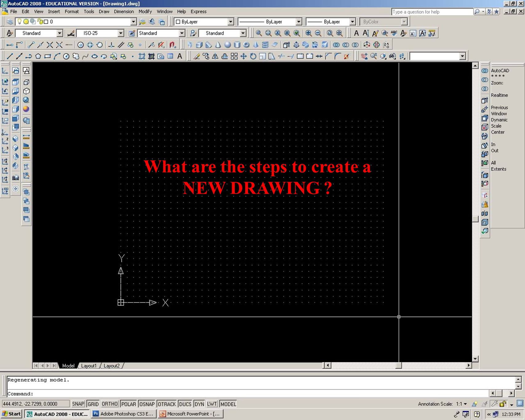Screen dimensions: 525x420
Task: Toggle DUCS in status bar
Action: (x=185, y=404)
